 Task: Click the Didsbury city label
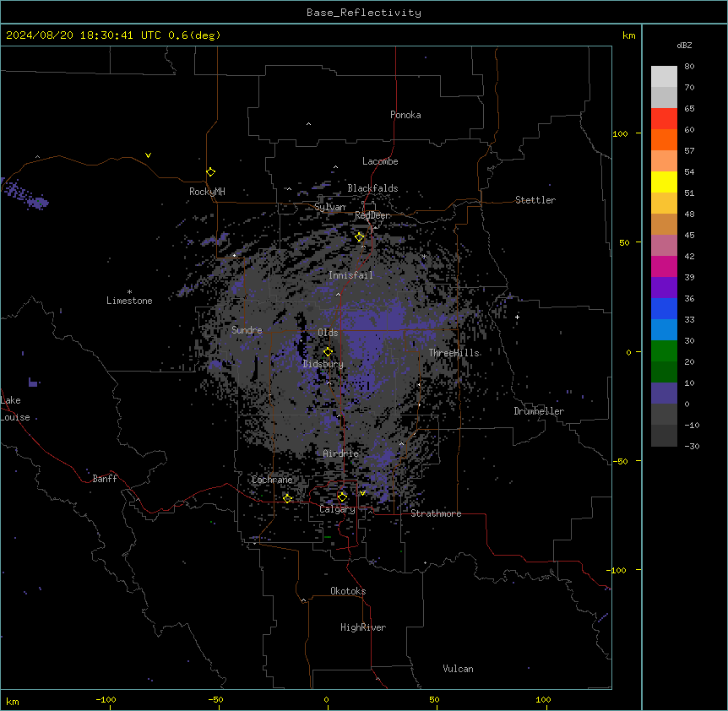323,364
